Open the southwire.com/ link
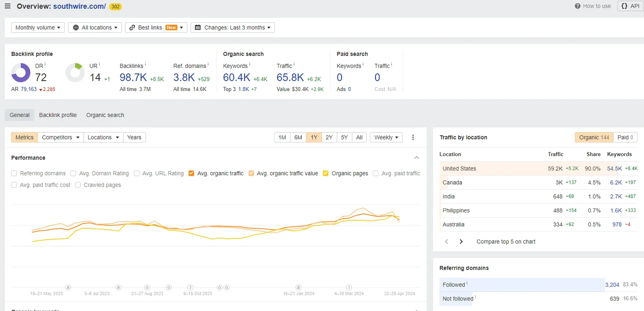 [80, 6]
